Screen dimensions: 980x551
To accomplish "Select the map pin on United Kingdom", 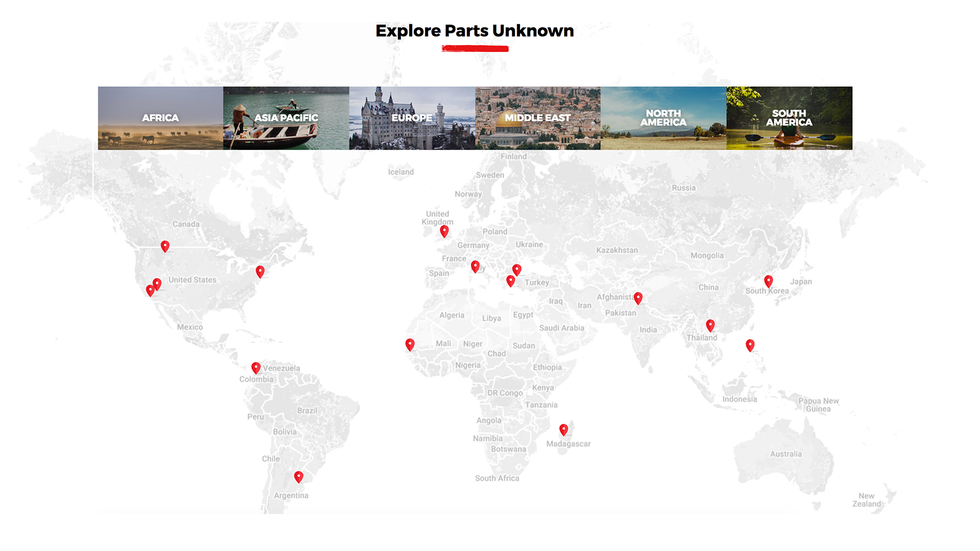I will pyautogui.click(x=444, y=231).
